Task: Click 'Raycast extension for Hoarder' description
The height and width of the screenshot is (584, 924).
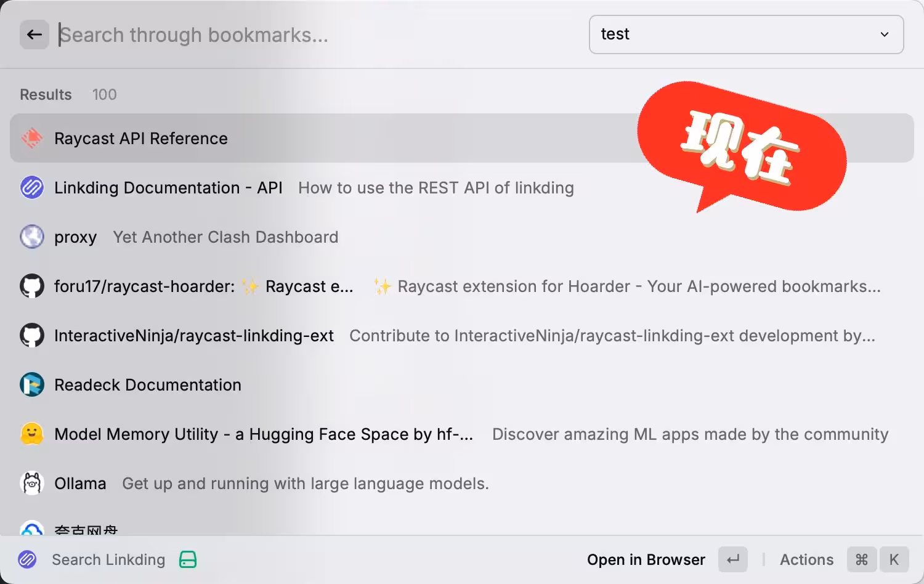Action: pos(627,286)
